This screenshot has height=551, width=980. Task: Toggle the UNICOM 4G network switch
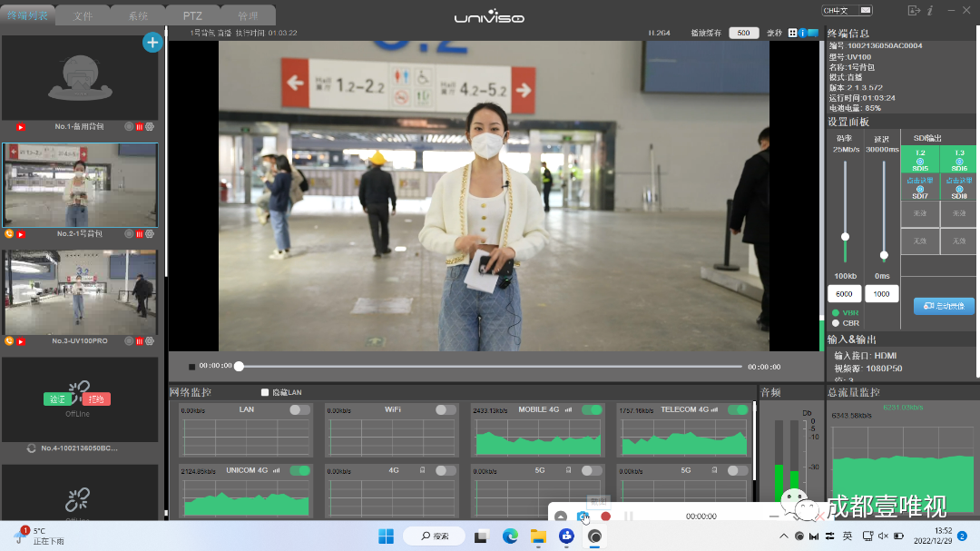[299, 470]
